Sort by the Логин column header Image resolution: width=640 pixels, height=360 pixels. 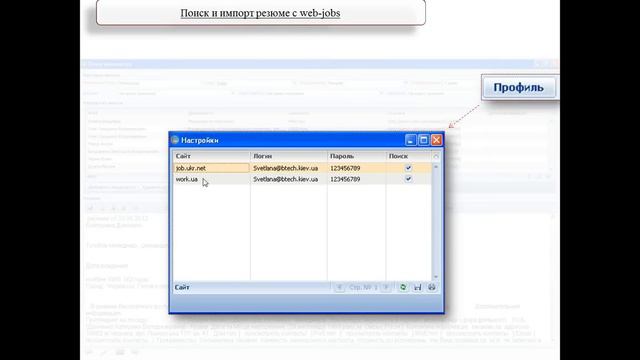click(289, 156)
